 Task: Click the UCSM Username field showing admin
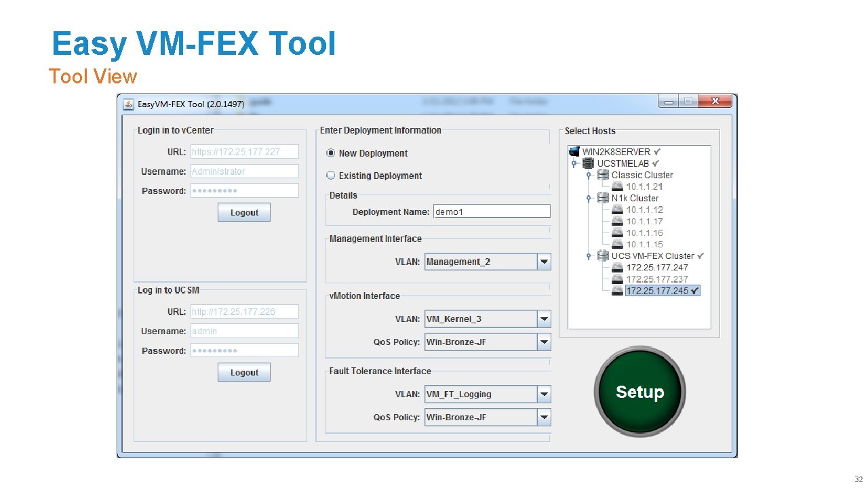(x=244, y=331)
